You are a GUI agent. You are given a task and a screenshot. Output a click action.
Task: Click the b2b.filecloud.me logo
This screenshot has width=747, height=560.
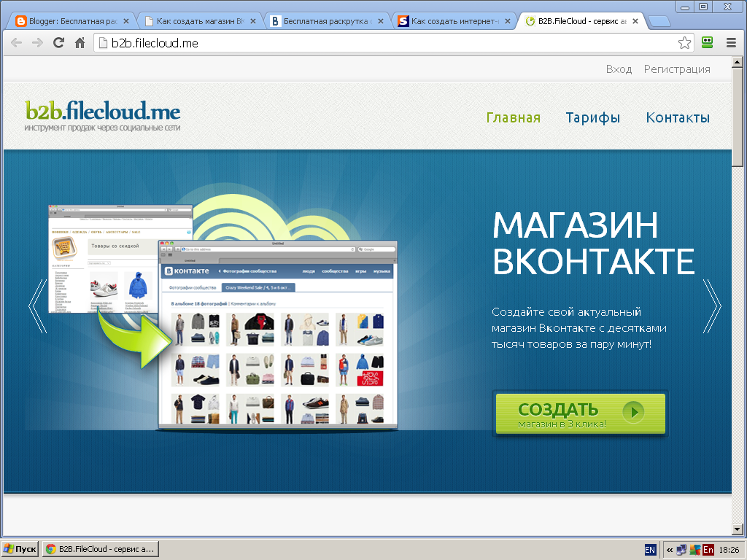coord(102,114)
